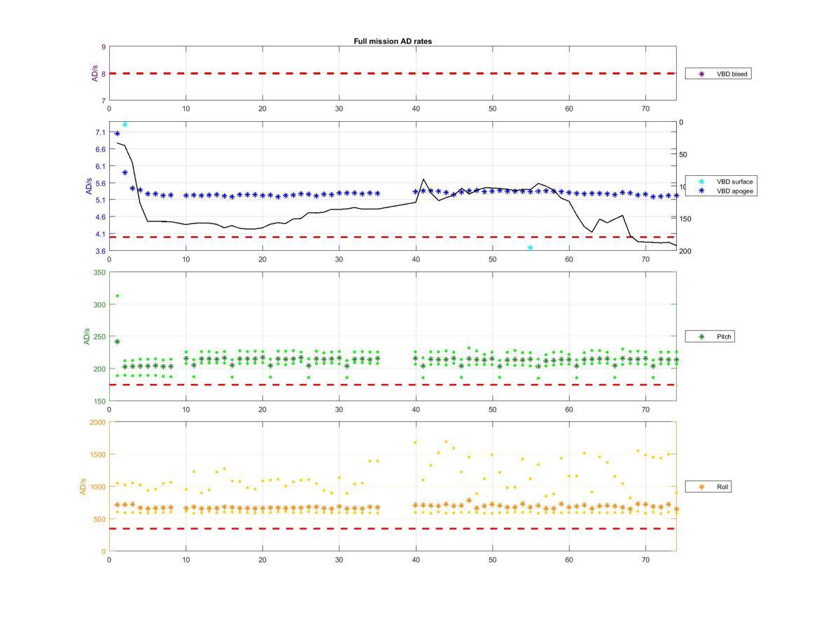
Task: Click the red dashed threshold line in Pitch plot
Action: pos(393,385)
